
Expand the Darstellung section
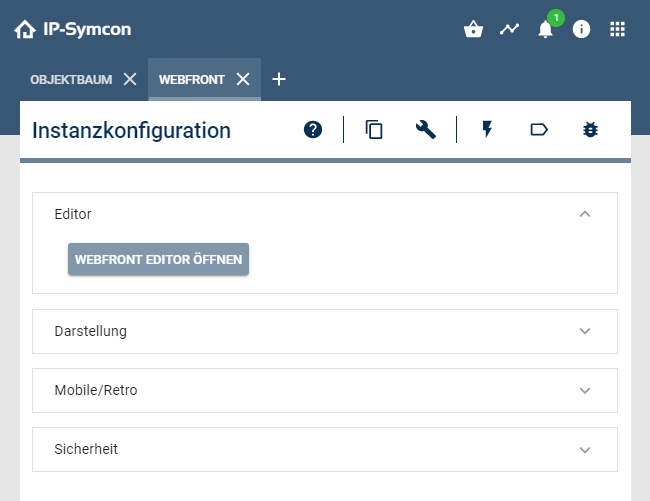tap(585, 331)
